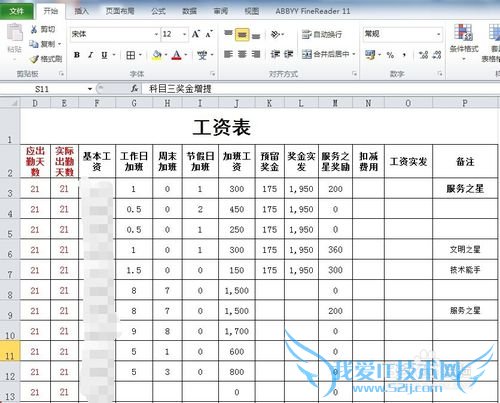This screenshot has height=403, width=500.
Task: Toggle Underline formatting
Action: coord(104,55)
